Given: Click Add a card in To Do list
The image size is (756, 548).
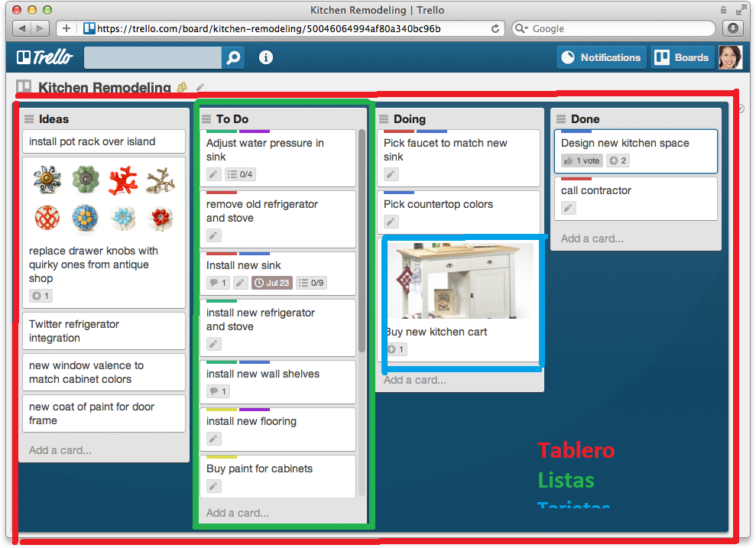Looking at the screenshot, I should (x=238, y=513).
